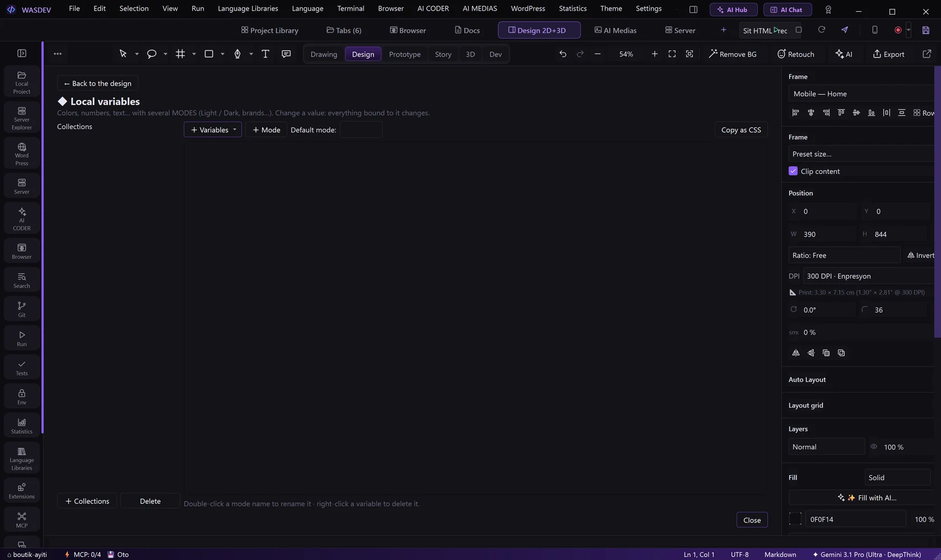
Task: Add a new Collections entry
Action: pyautogui.click(x=87, y=501)
